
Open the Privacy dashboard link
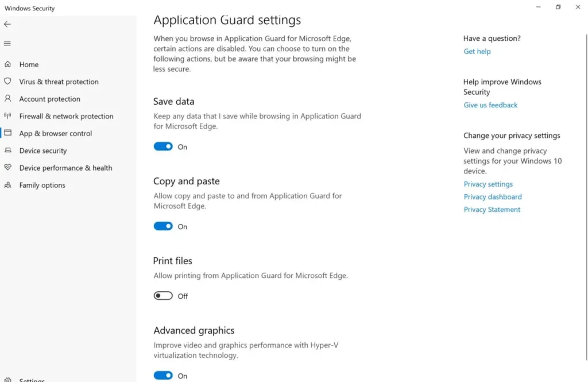(493, 196)
